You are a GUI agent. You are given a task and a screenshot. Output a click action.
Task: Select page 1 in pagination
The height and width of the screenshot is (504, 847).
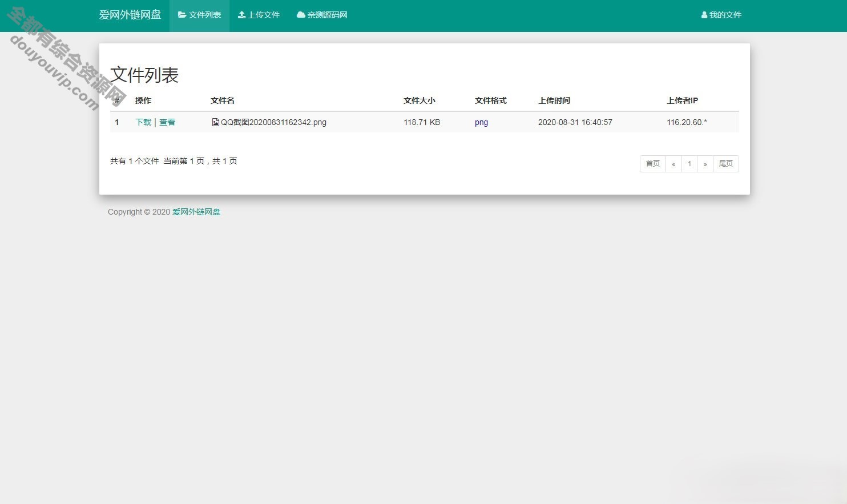click(x=689, y=164)
